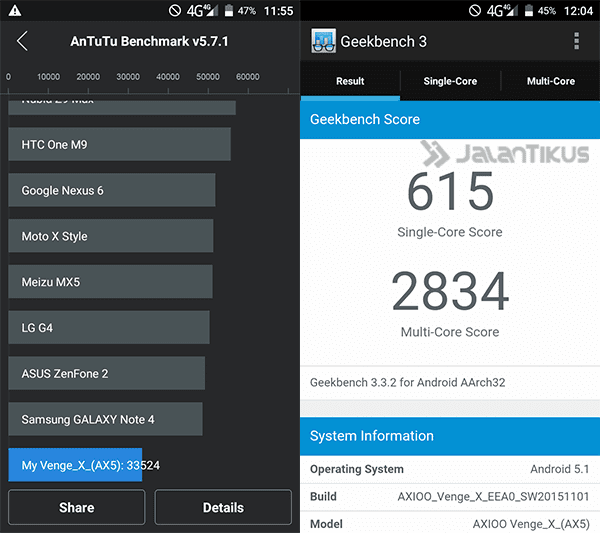Tap the blue My Venge_X_(AX5) score bar
This screenshot has height=533, width=600.
75,465
